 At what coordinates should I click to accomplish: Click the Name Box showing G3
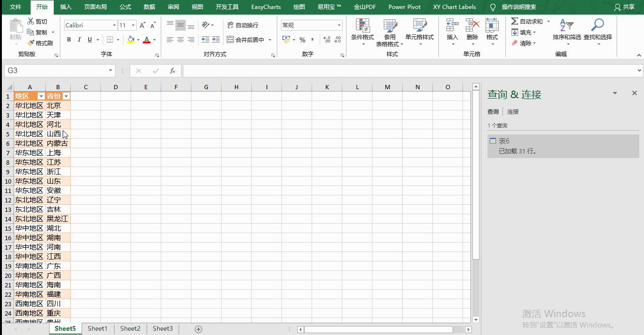click(52, 70)
